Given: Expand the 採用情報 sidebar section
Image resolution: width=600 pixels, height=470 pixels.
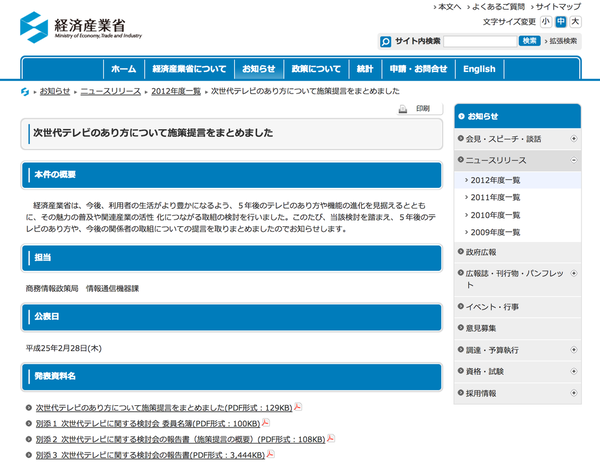Looking at the screenshot, I should (574, 393).
